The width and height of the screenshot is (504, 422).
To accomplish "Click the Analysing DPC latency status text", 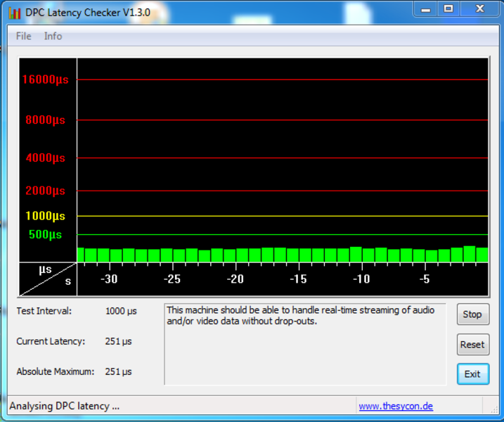I will [x=64, y=406].
